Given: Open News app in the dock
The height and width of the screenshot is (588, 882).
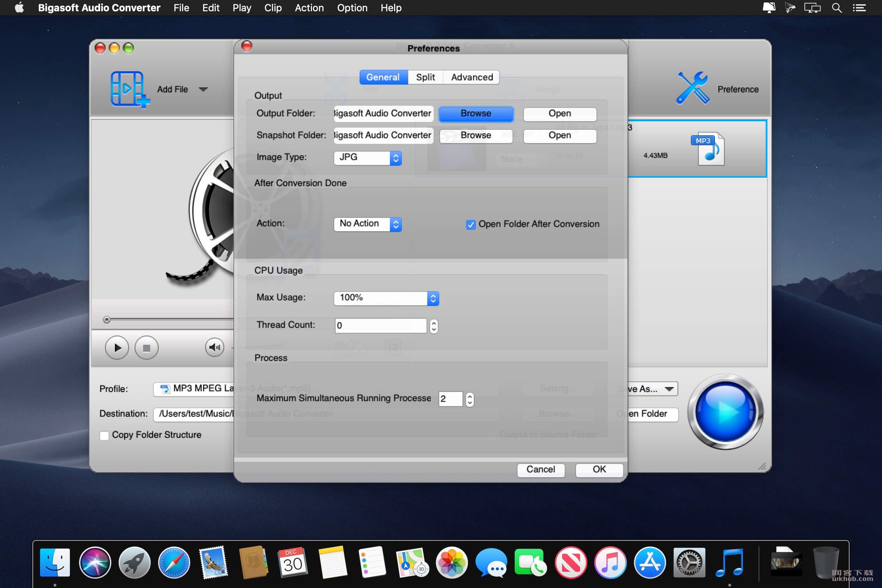Looking at the screenshot, I should 571,562.
